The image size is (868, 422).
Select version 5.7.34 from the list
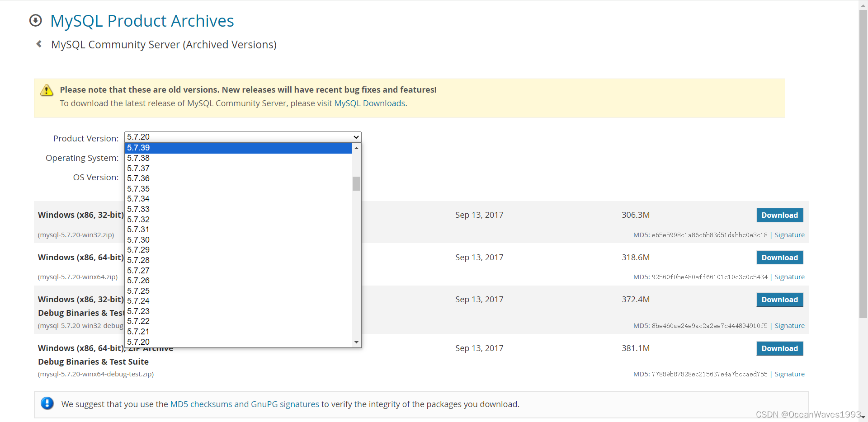pos(238,199)
